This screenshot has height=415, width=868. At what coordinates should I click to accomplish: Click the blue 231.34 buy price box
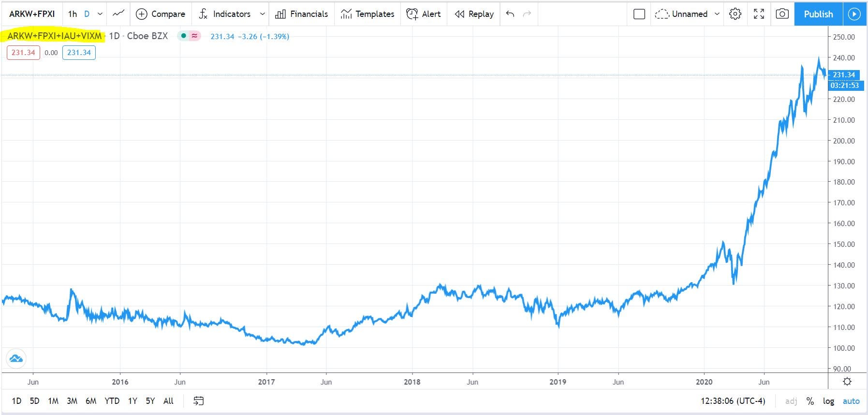coord(79,53)
